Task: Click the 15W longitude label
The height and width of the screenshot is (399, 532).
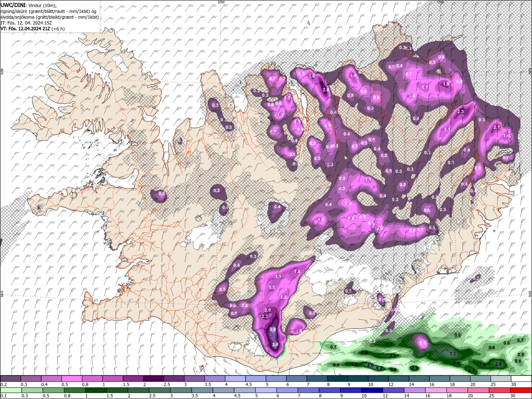Action: tap(440, 2)
